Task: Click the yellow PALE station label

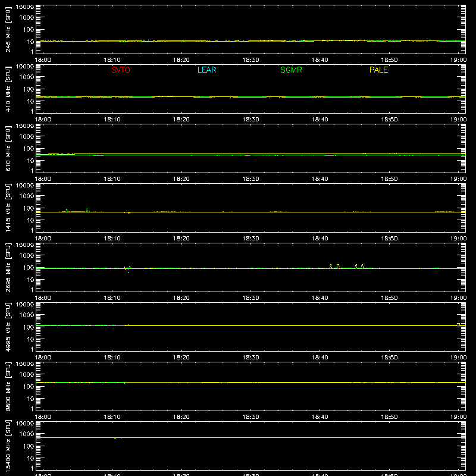Action: [x=378, y=70]
